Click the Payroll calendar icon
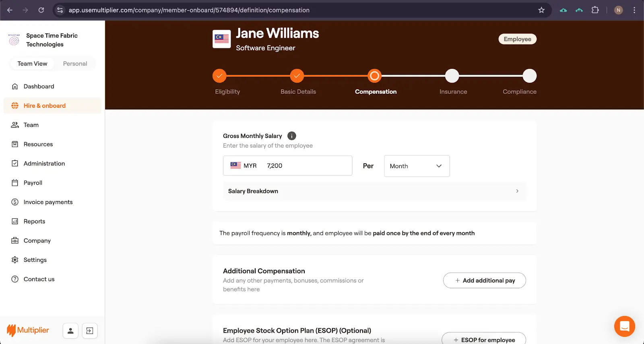The height and width of the screenshot is (344, 644). point(15,183)
